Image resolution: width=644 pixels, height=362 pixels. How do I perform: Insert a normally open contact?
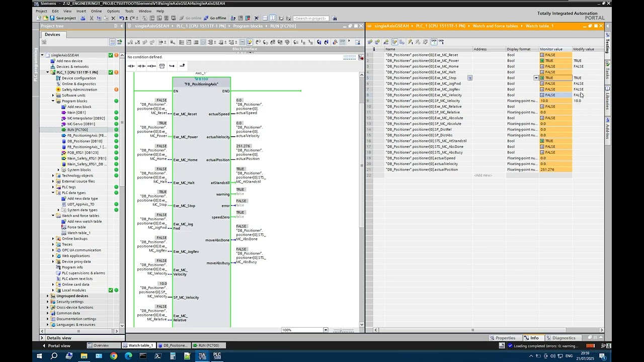click(x=131, y=66)
